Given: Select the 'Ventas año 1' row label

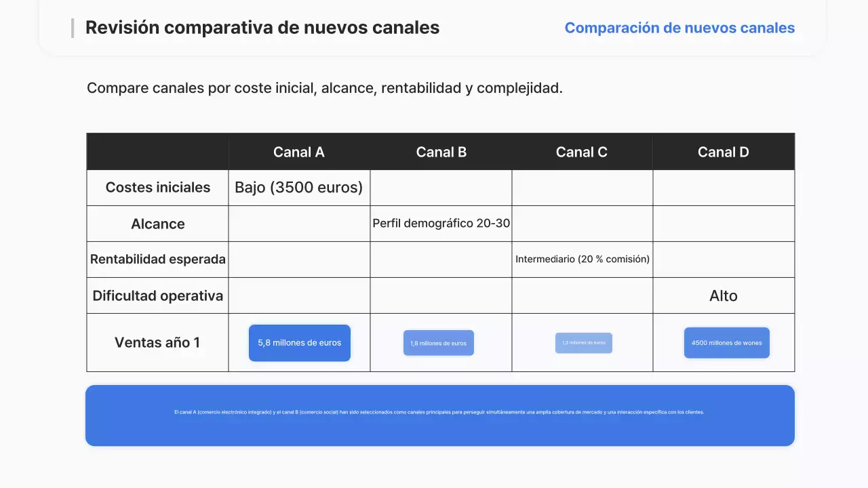Looking at the screenshot, I should [157, 342].
